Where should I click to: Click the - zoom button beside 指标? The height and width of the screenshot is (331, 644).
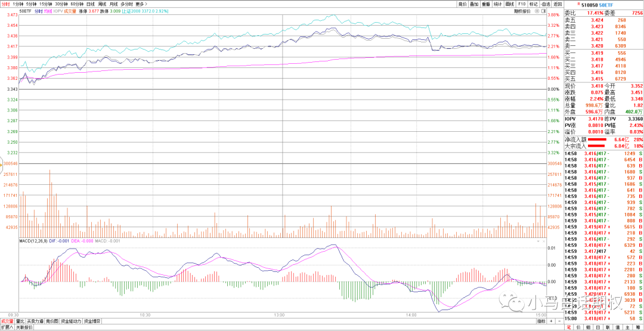[559, 321]
